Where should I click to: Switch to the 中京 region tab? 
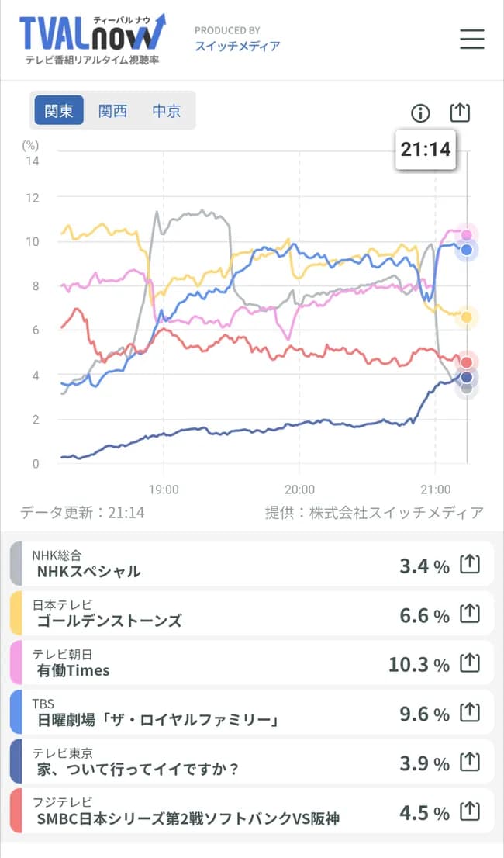coord(167,110)
